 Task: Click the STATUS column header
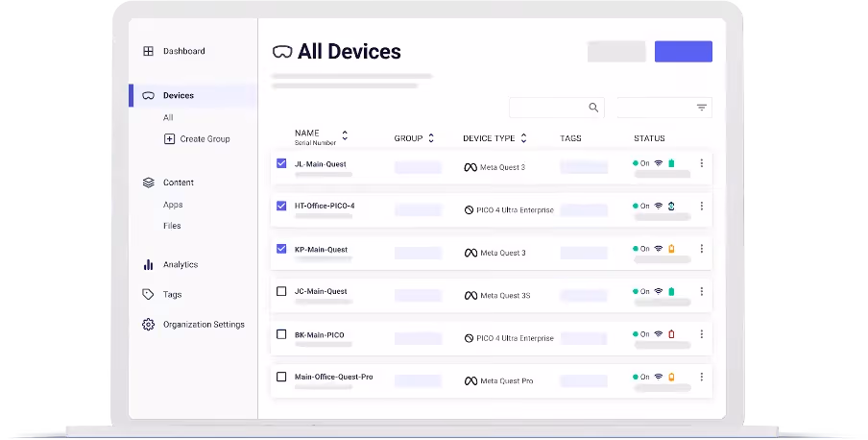[x=649, y=138]
